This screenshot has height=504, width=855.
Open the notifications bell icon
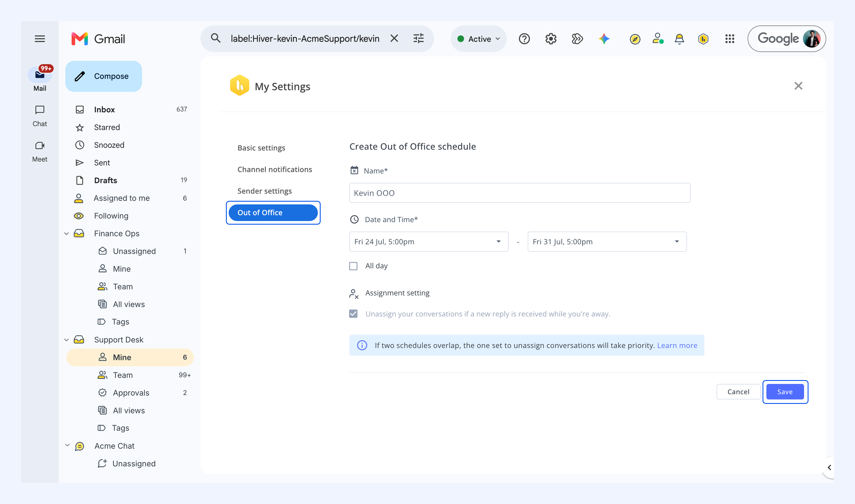pyautogui.click(x=679, y=39)
